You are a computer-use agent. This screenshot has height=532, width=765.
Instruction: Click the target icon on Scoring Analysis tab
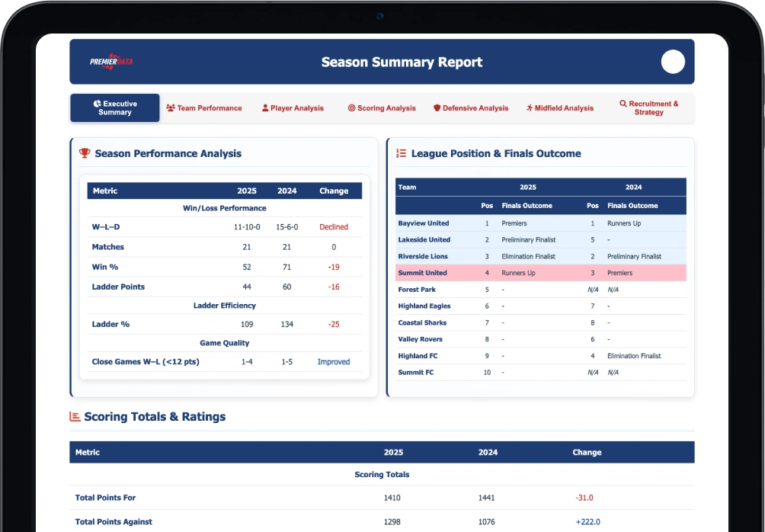click(x=351, y=108)
